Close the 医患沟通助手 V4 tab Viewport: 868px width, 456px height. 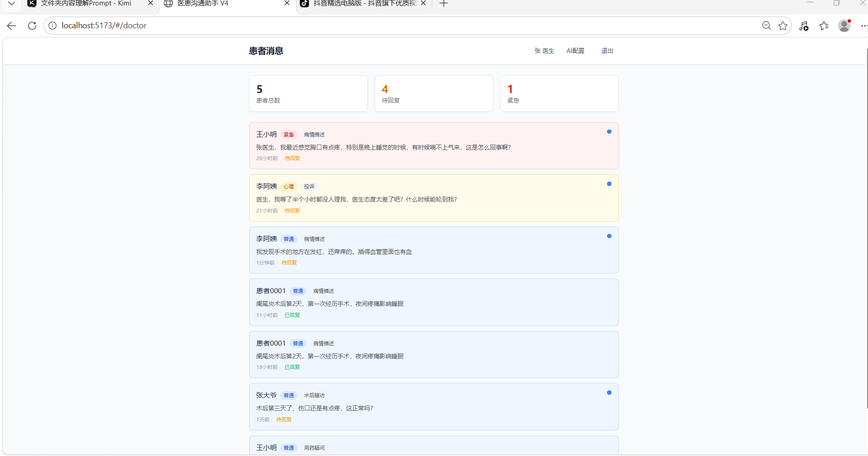pyautogui.click(x=287, y=3)
